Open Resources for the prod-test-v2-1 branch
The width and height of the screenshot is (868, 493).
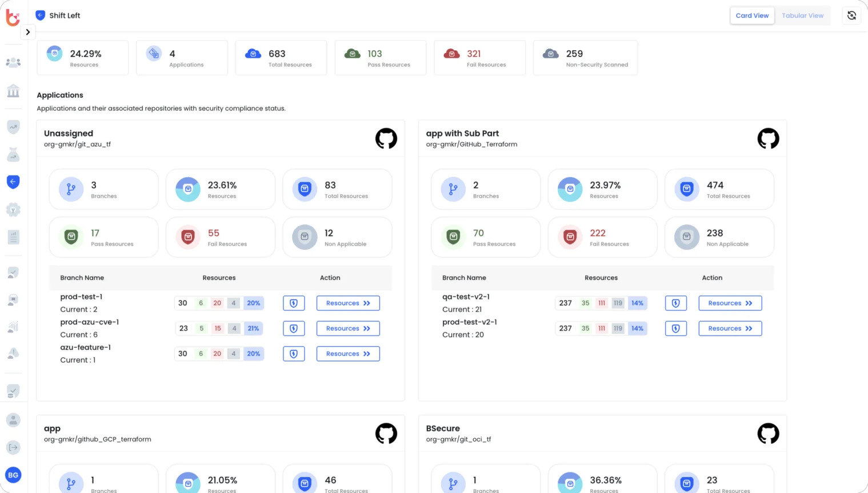730,328
